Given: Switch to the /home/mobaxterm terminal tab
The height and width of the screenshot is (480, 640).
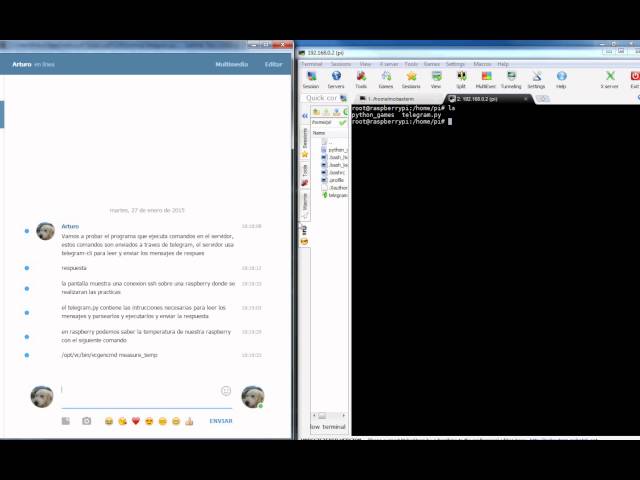Looking at the screenshot, I should 395,99.
